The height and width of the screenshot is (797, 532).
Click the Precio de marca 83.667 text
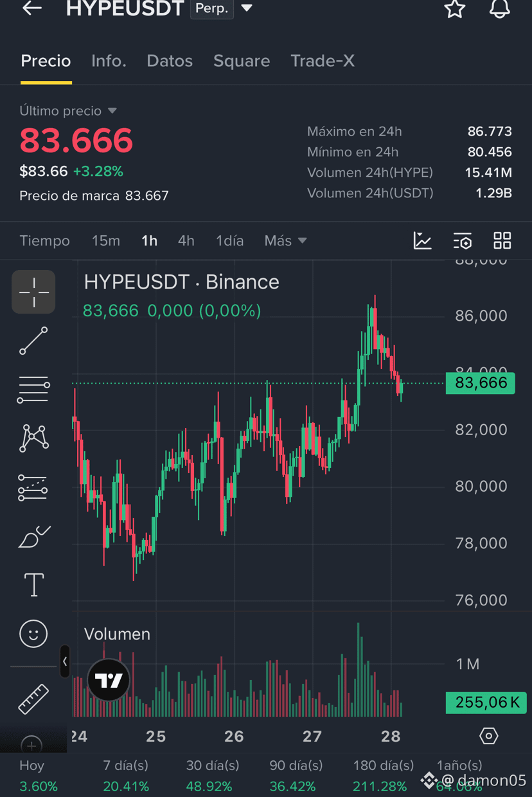[94, 196]
